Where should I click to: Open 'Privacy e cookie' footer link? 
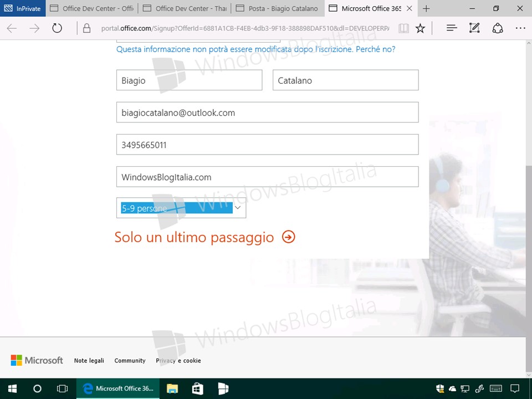coord(178,361)
